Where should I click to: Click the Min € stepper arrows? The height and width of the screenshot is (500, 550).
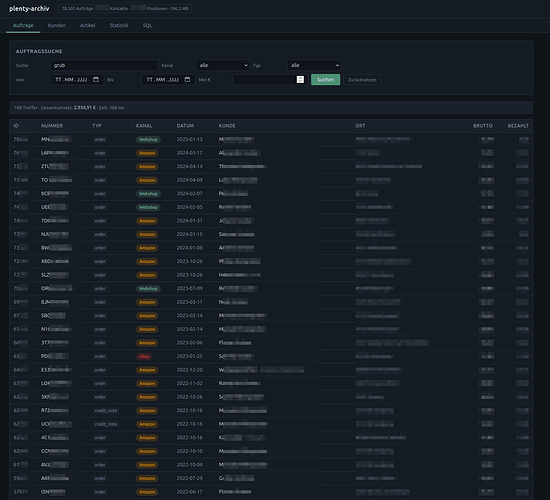point(300,80)
